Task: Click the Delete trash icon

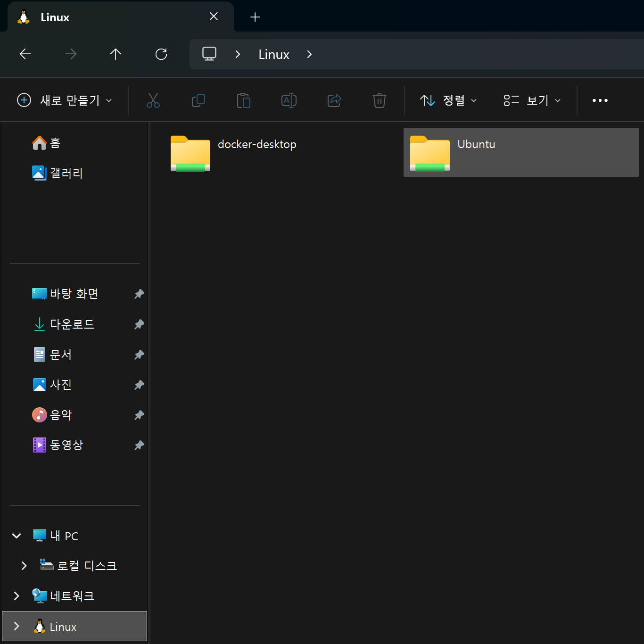Action: [x=380, y=100]
